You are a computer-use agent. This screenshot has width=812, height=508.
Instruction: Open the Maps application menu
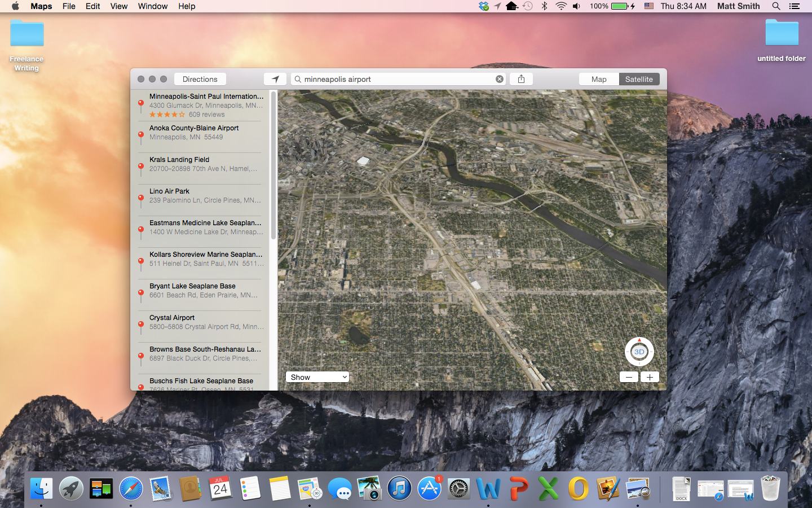click(x=41, y=6)
